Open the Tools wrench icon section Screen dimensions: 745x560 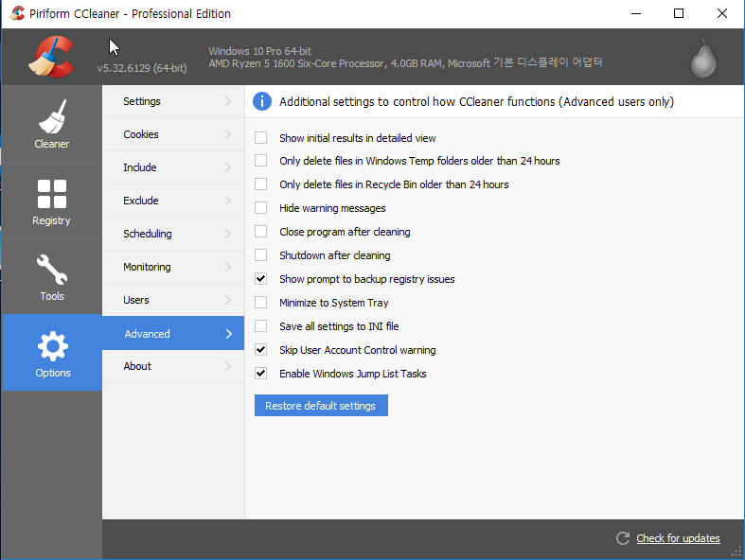[x=51, y=271]
